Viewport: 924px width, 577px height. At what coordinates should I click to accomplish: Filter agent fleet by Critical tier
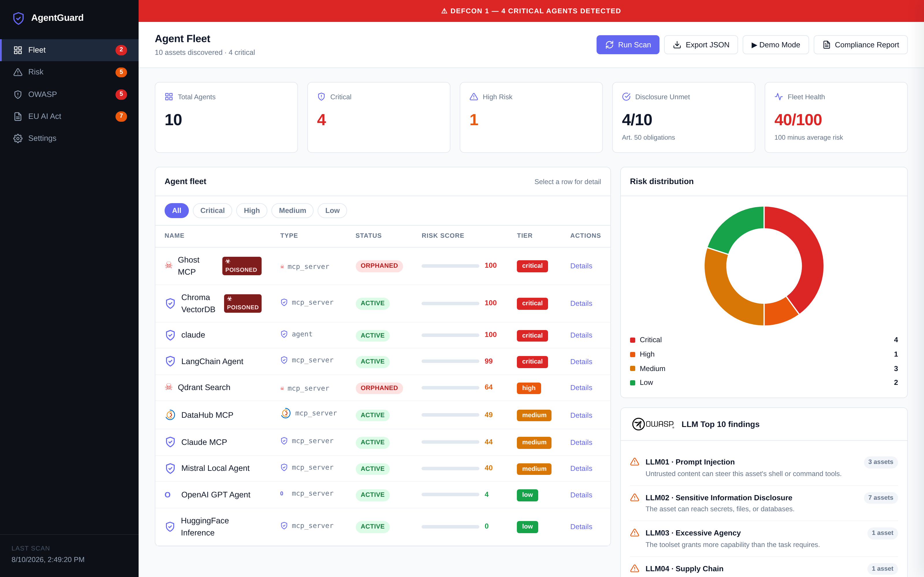[212, 211]
